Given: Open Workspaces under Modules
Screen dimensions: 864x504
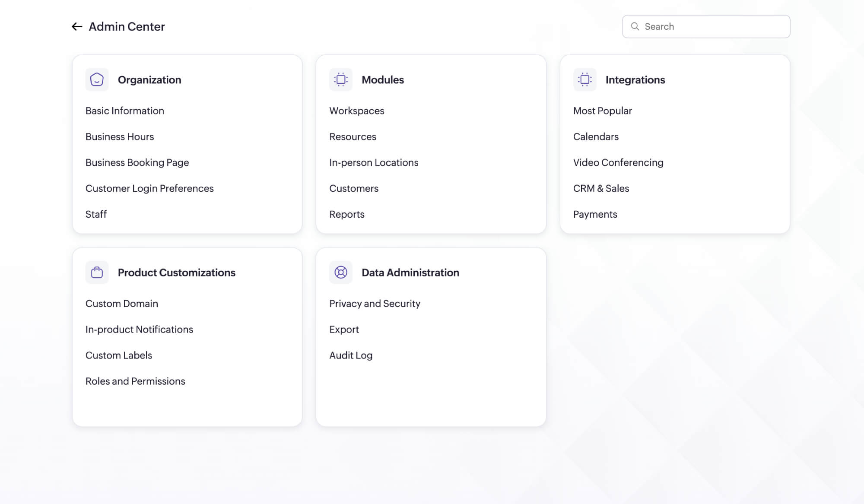Looking at the screenshot, I should (x=357, y=111).
